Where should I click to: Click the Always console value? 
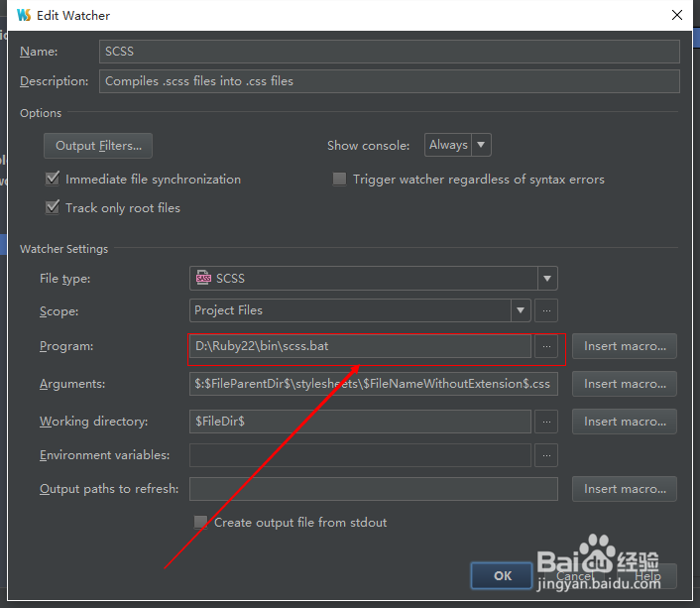tap(448, 145)
